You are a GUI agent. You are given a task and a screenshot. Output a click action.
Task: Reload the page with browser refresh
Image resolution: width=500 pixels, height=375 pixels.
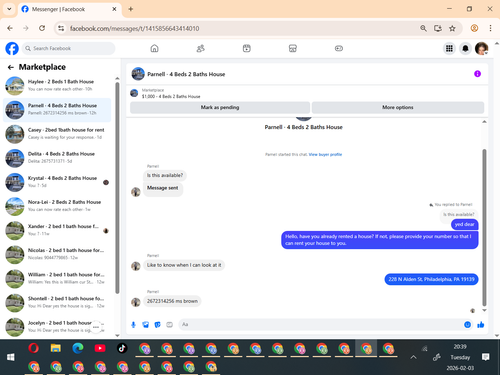point(42,28)
